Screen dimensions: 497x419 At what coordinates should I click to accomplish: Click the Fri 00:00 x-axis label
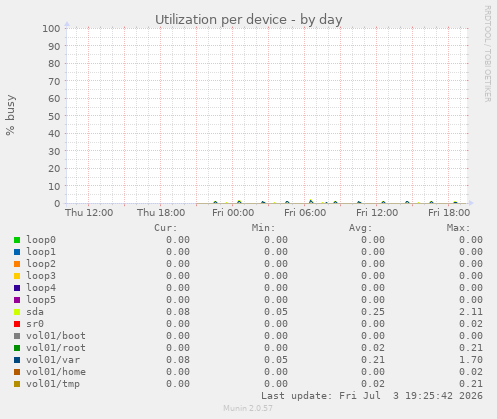point(233,213)
